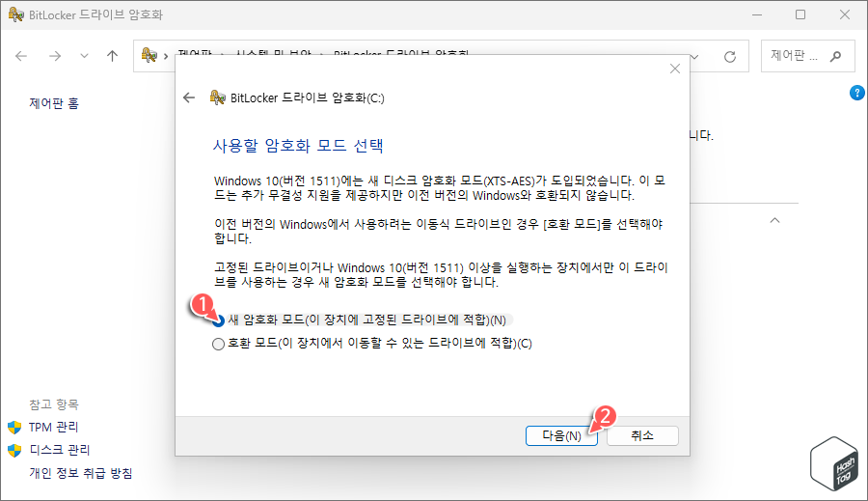
Task: Click window title bar BitLocker icon
Action: [x=16, y=14]
